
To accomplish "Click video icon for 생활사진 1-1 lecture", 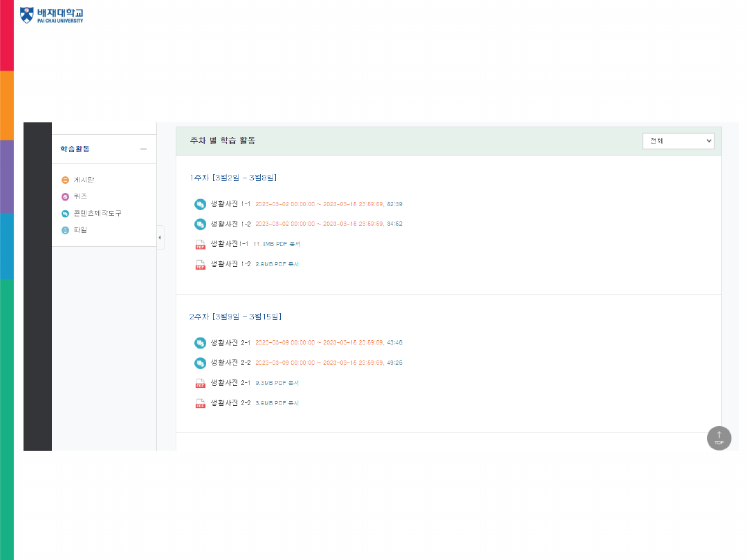I will click(x=200, y=204).
